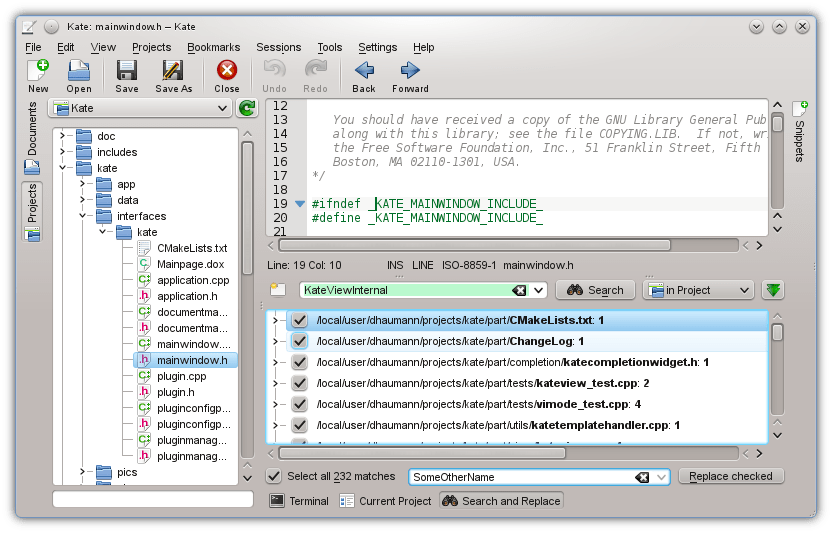Click the green expand results arrow icon
832x533 pixels.
(773, 290)
